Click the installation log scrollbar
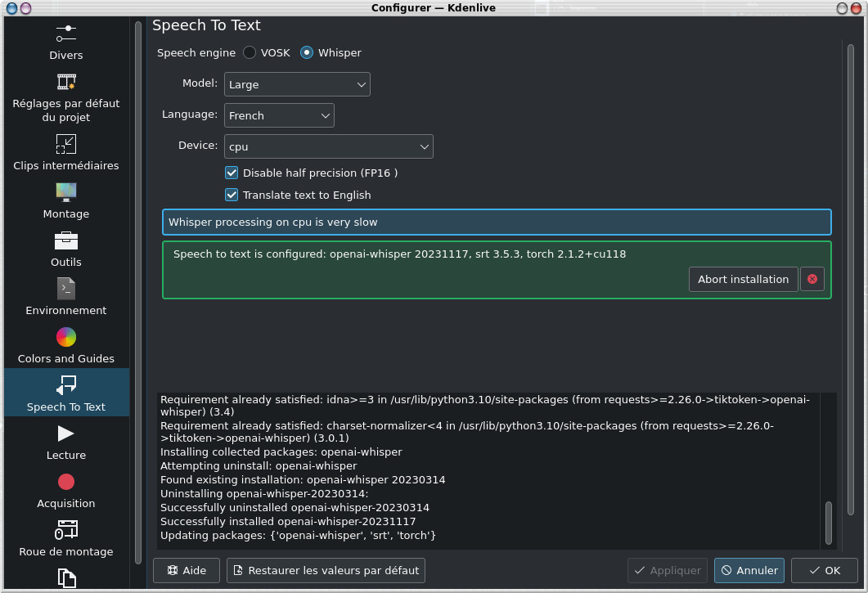The image size is (868, 593). click(828, 523)
